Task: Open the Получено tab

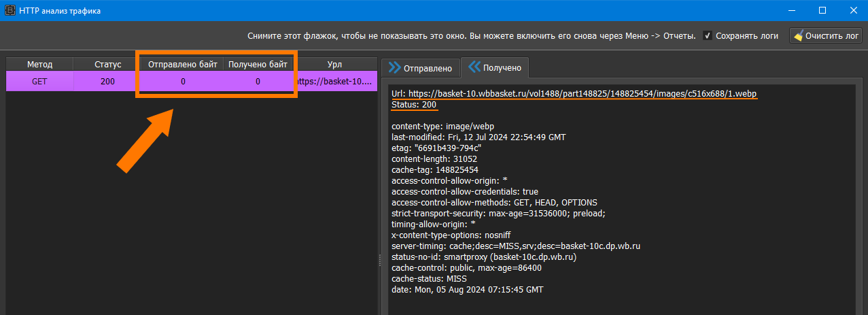Action: tap(495, 68)
